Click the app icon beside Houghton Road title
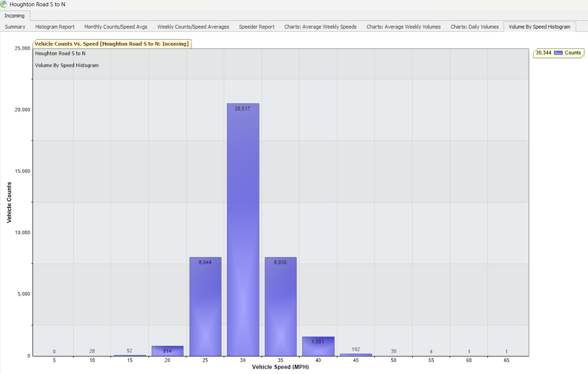Image resolution: width=588 pixels, height=374 pixels. (x=4, y=4)
